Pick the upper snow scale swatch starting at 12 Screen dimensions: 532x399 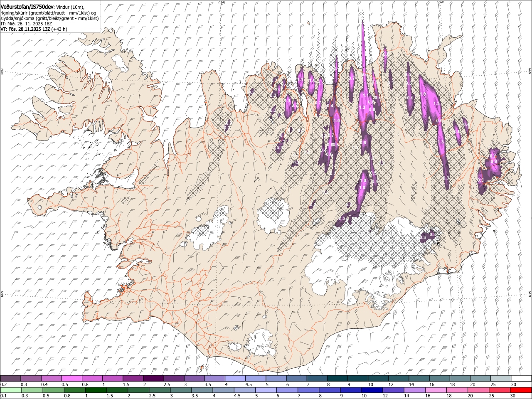point(399,378)
